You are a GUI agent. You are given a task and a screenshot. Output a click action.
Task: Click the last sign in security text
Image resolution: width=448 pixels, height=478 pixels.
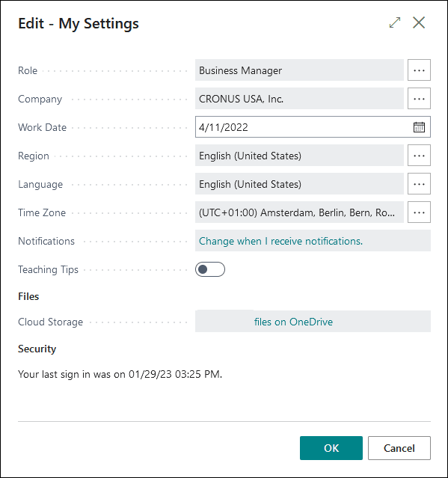(x=120, y=374)
